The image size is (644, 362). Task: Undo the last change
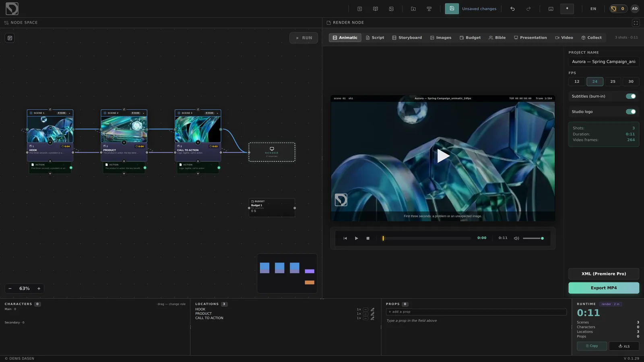pos(512,9)
